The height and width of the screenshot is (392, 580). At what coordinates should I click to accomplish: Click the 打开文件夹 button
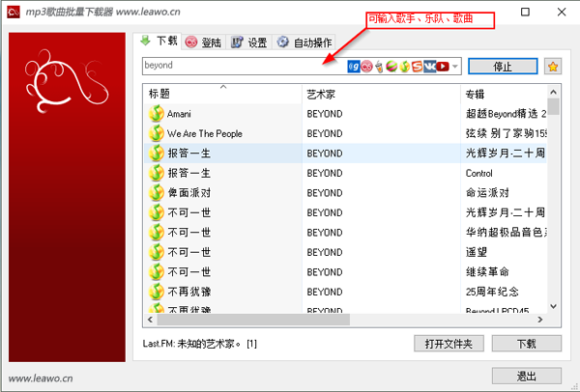tap(449, 344)
